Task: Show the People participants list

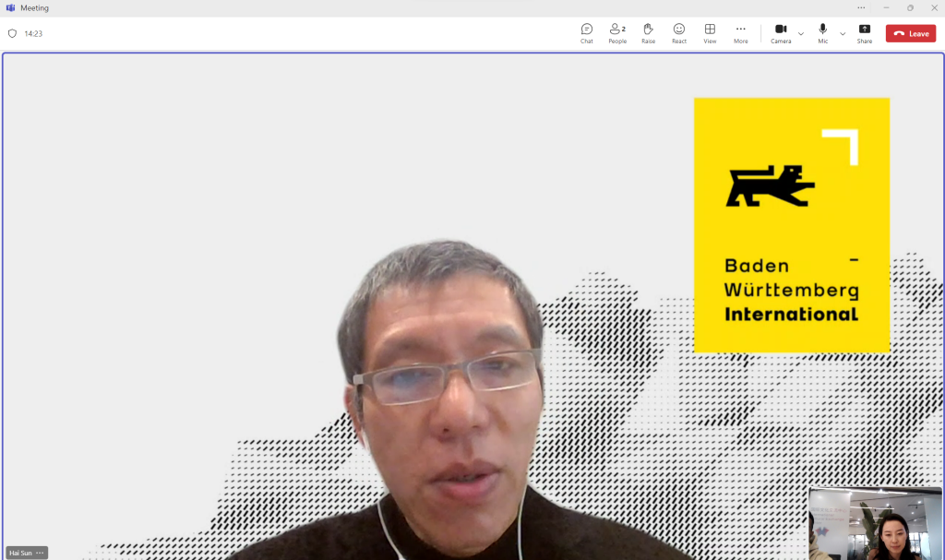Action: (617, 33)
